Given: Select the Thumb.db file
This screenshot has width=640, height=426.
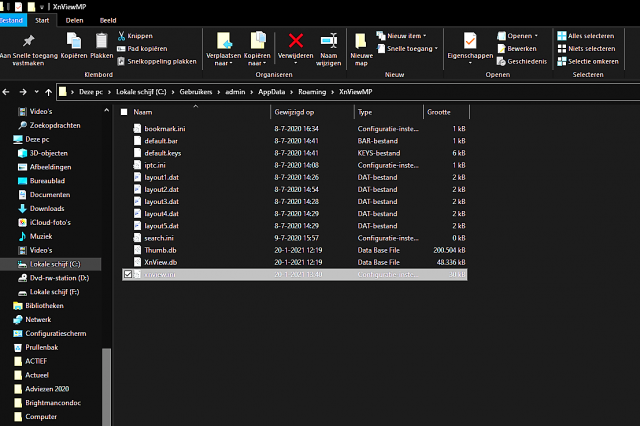Looking at the screenshot, I should tap(294, 250).
